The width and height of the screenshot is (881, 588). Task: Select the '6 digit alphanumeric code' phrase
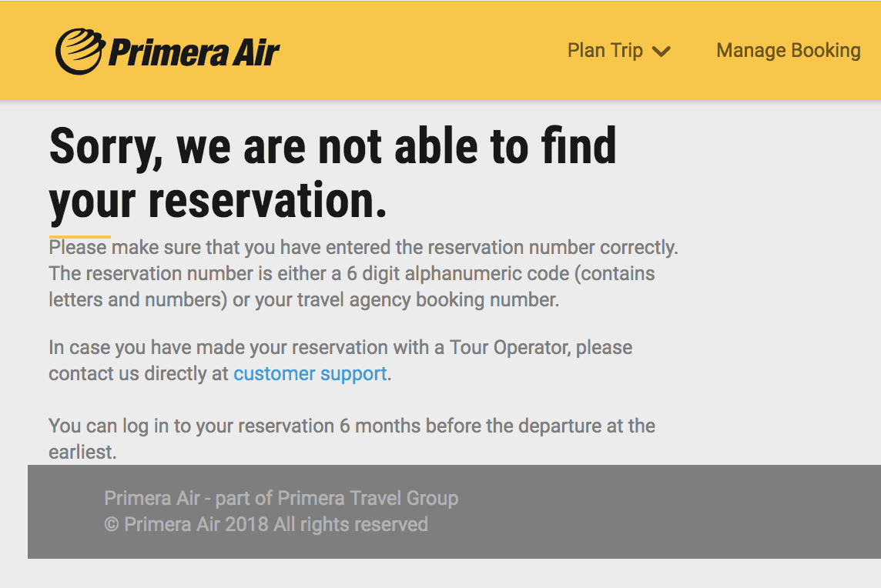[458, 273]
